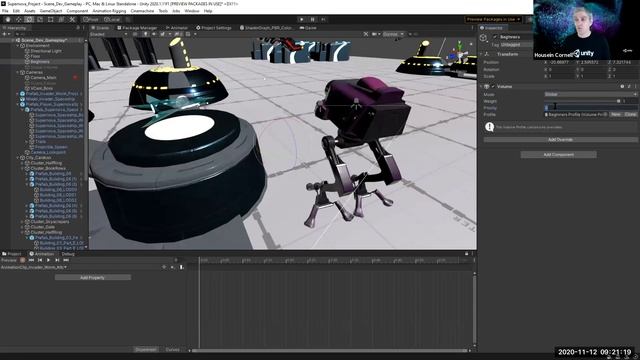Collapse the Transform component foldout

click(481, 54)
